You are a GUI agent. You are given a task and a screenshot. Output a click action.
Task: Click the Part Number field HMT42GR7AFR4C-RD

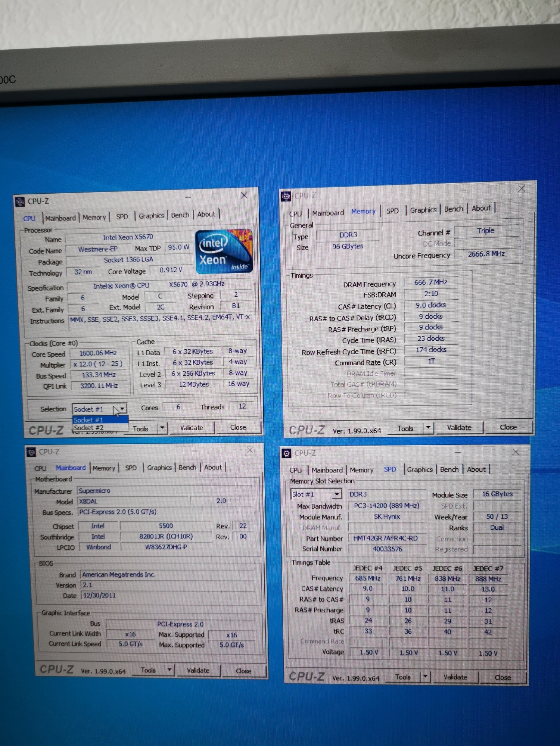tap(385, 539)
